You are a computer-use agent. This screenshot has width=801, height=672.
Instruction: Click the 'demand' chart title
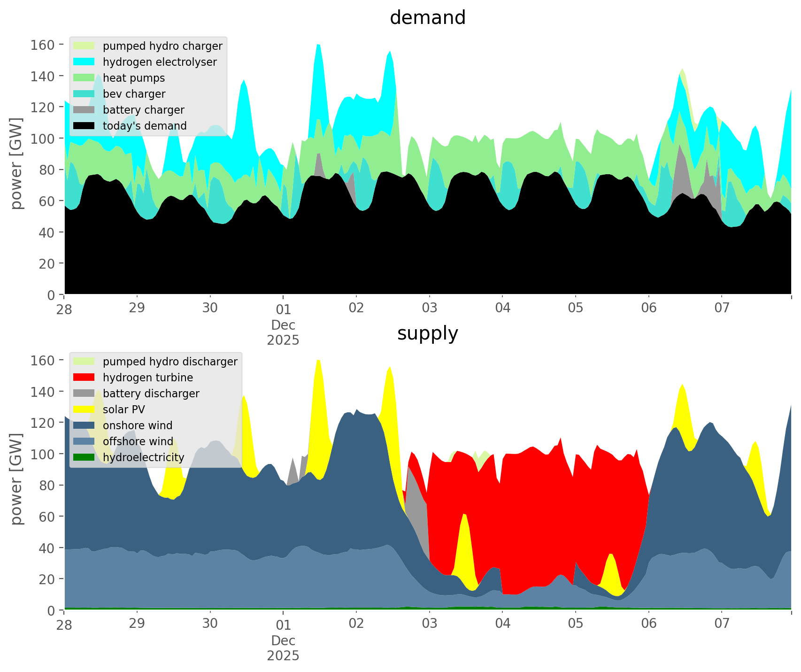(x=428, y=18)
